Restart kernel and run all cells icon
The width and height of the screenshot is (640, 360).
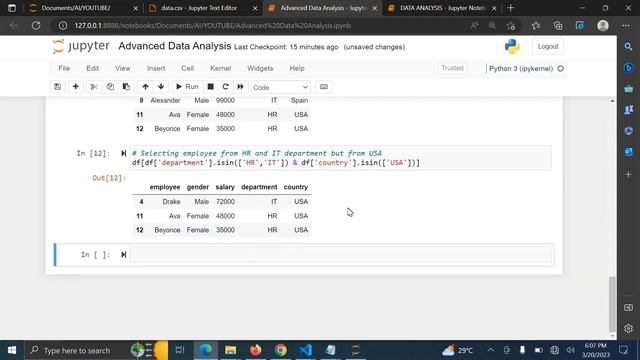[240, 87]
